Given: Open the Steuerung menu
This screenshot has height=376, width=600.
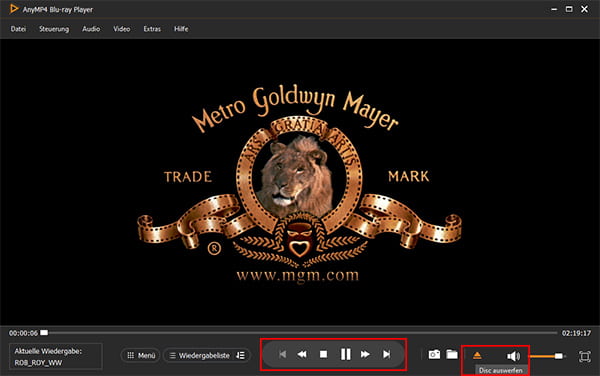Looking at the screenshot, I should pos(54,29).
